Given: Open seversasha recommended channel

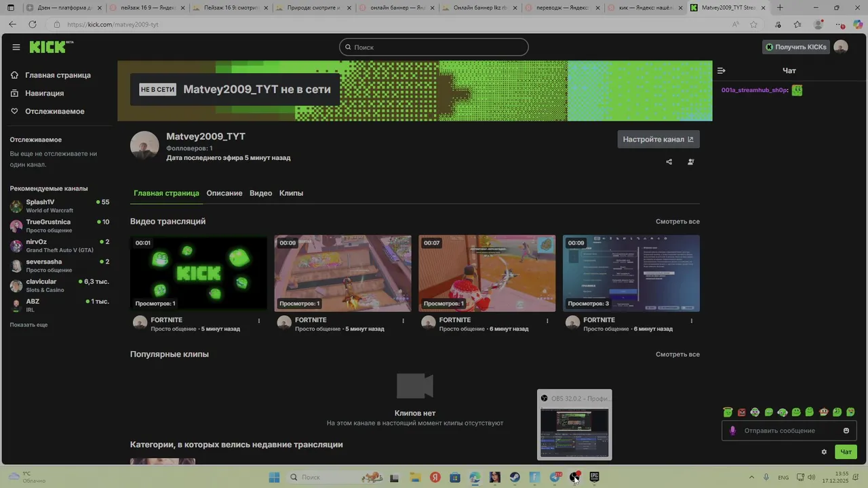Looking at the screenshot, I should [x=59, y=266].
